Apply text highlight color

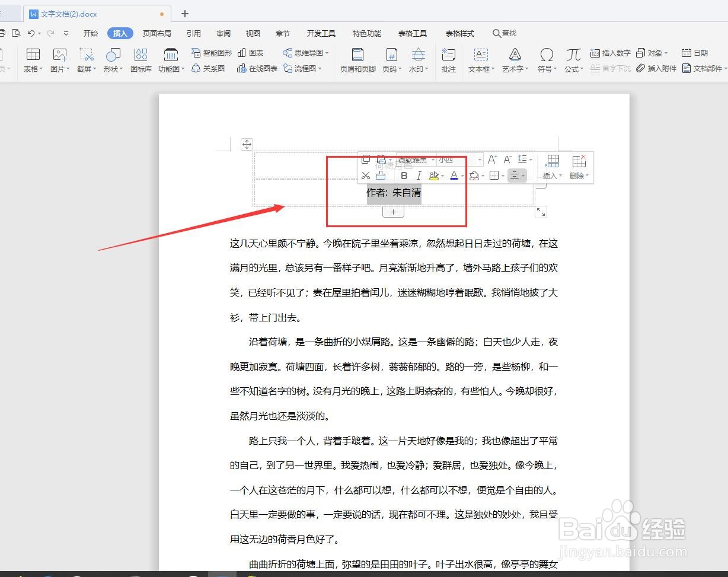(434, 176)
